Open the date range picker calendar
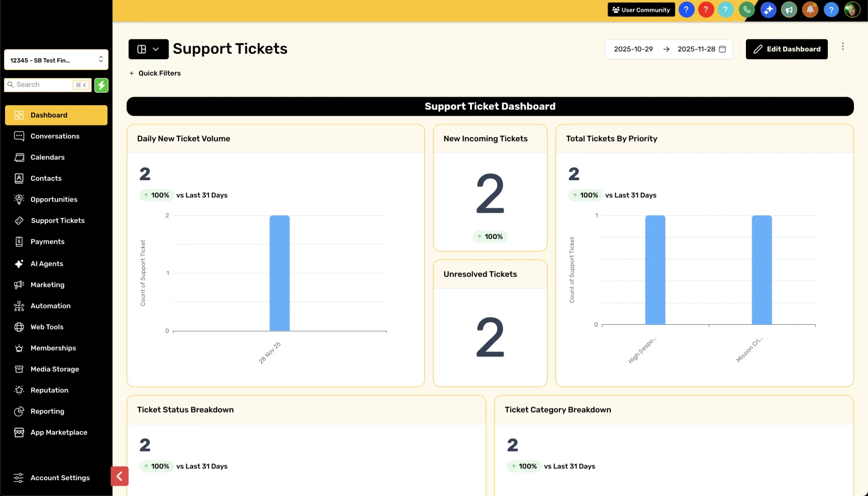 pos(722,49)
